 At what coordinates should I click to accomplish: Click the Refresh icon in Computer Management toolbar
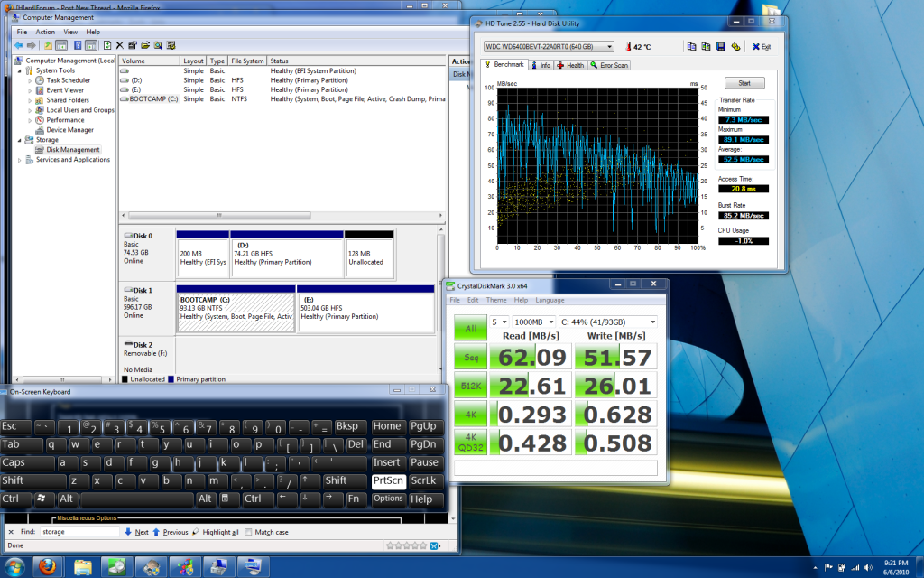107,45
